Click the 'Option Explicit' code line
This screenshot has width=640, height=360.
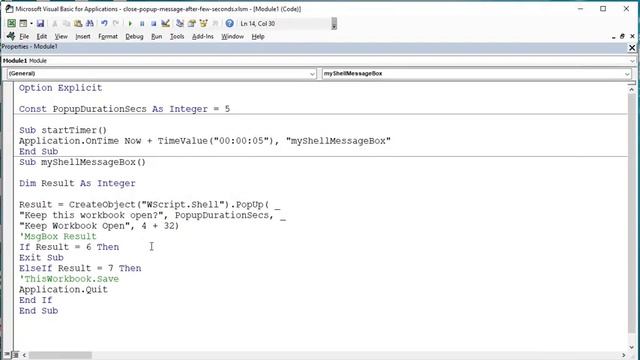click(60, 88)
